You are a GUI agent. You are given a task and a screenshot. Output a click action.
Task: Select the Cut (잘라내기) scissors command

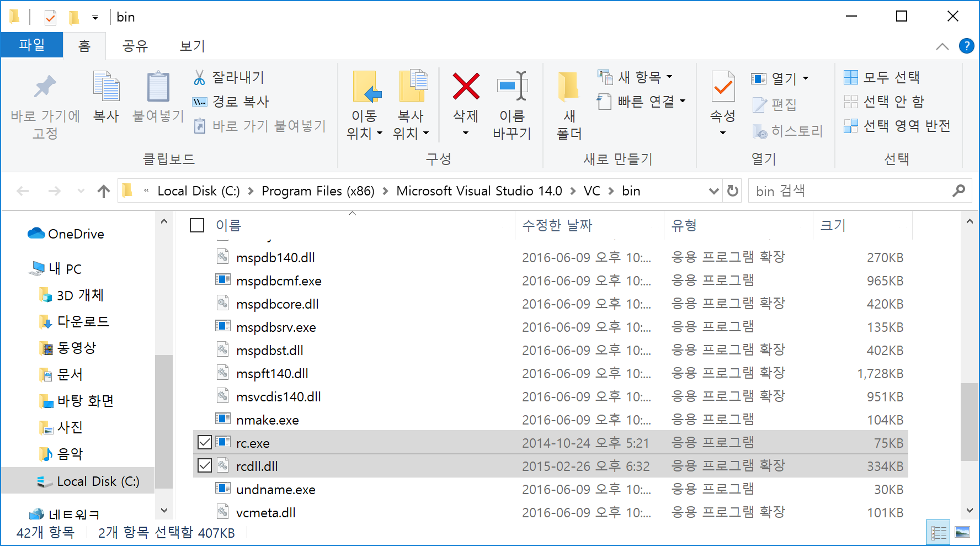click(x=229, y=77)
